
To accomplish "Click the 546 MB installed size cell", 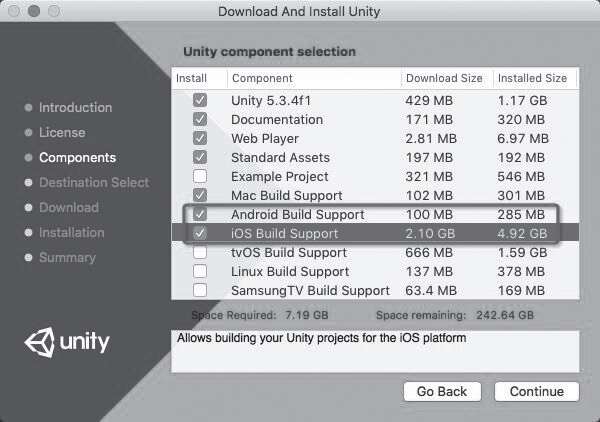I will coord(521,176).
